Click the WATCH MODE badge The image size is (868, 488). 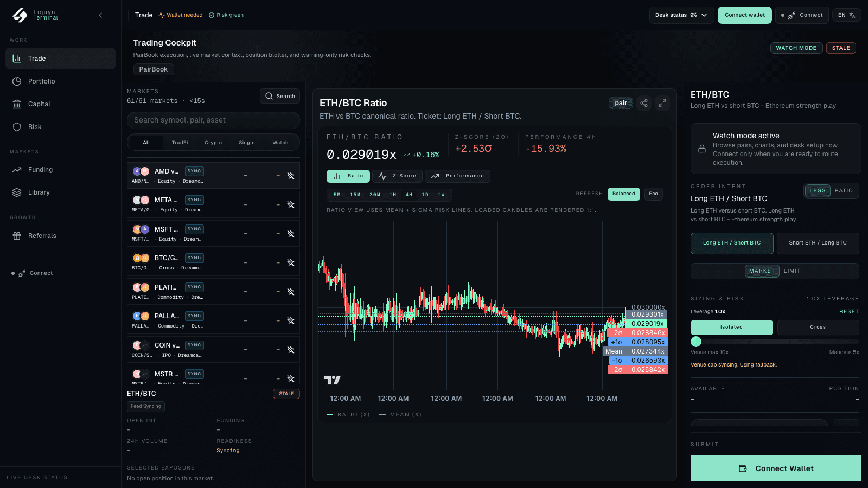[796, 48]
